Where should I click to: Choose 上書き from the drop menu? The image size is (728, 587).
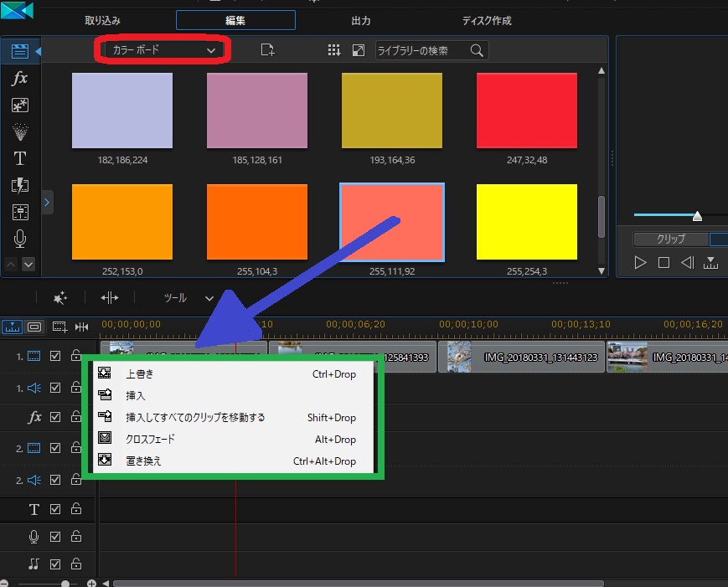tap(140, 374)
